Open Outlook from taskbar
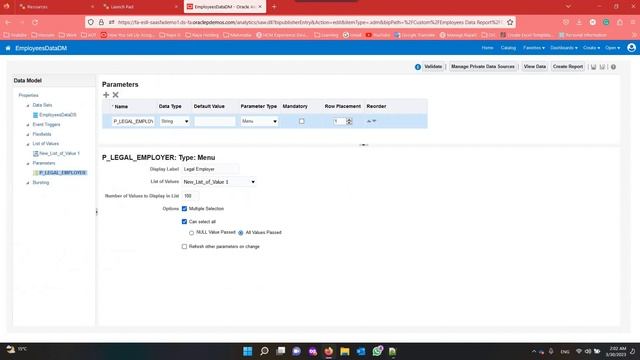The image size is (640, 360). pyautogui.click(x=361, y=351)
